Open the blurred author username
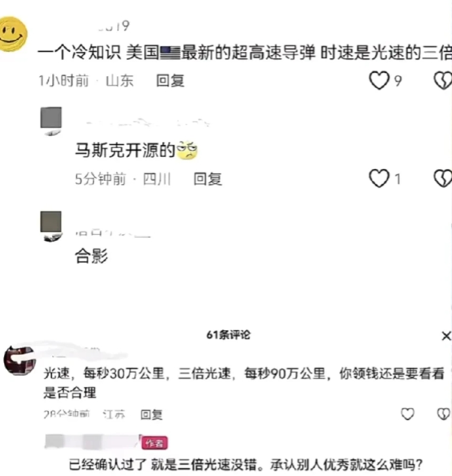Viewport: 452px width, 476px height. coord(93,442)
